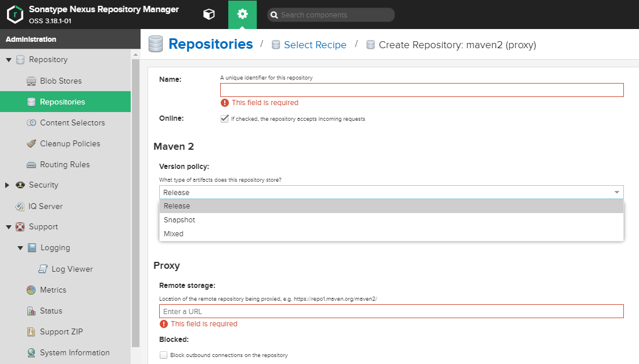
Task: Collapse the Repository tree node
Action: [x=9, y=60]
